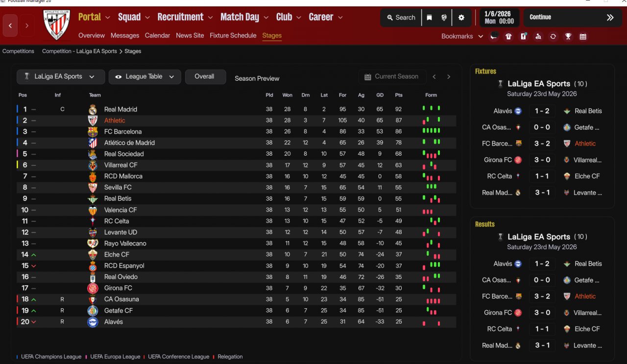Expand the Squad menu
The height and width of the screenshot is (364, 627).
click(x=134, y=17)
